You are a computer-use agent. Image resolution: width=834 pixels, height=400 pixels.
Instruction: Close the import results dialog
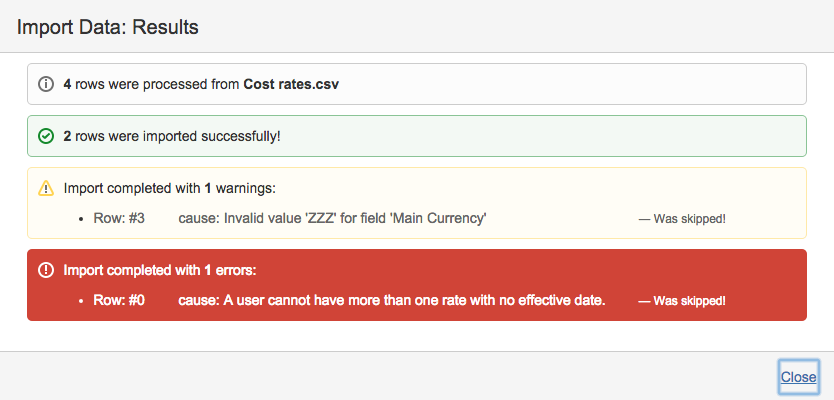pos(799,377)
